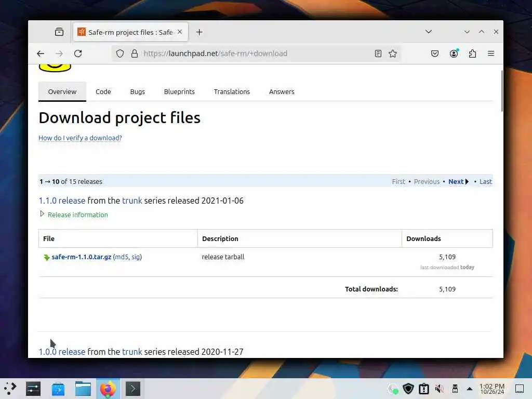Open the 1.1.0 release link

(62, 201)
